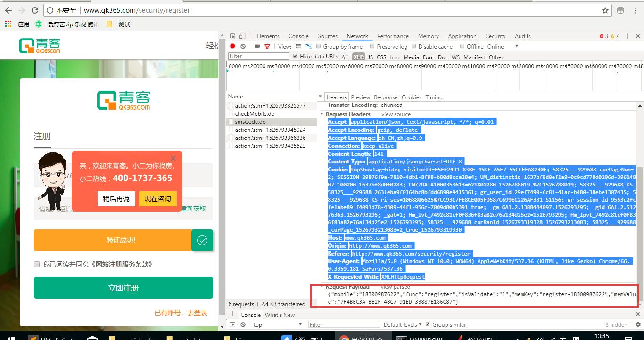Show the Timing tab

click(x=434, y=97)
